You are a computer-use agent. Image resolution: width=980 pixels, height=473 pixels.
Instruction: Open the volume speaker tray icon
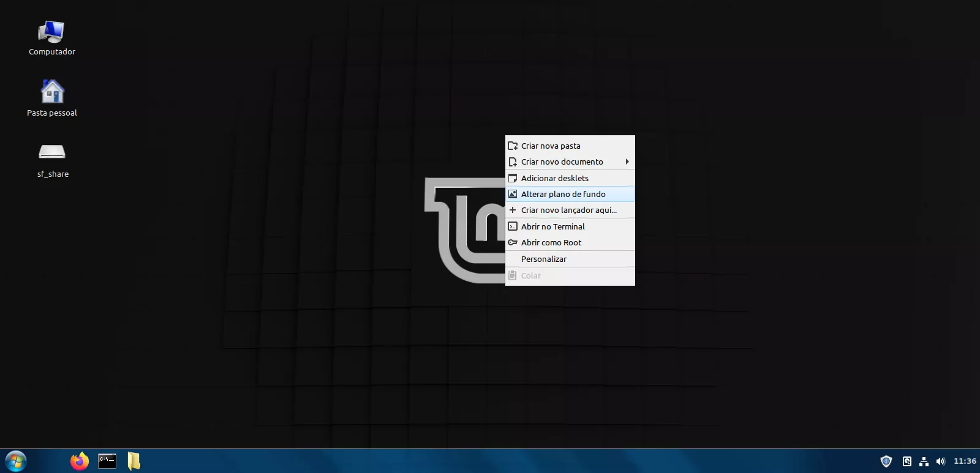(x=941, y=461)
